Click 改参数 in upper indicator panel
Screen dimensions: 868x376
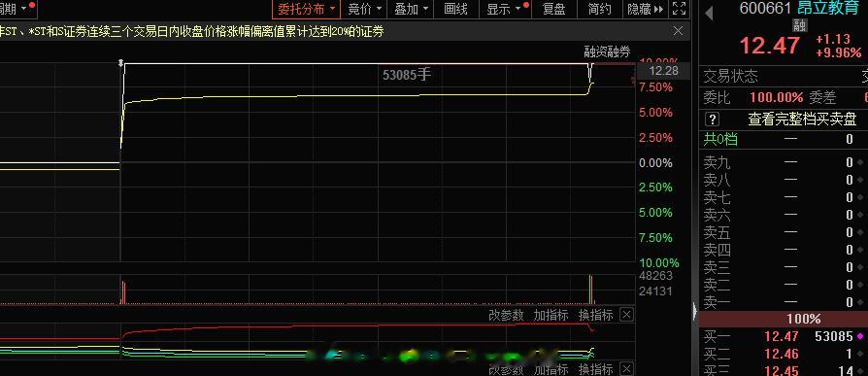(506, 315)
